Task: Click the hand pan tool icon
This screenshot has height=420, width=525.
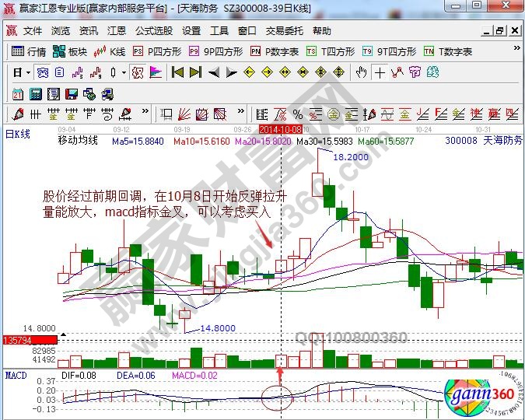Action: point(361,72)
